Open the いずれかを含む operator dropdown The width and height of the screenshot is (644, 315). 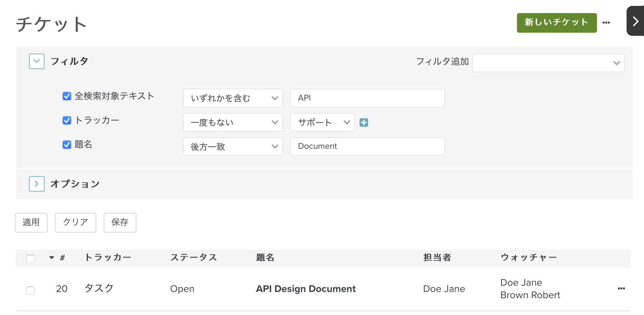click(233, 98)
